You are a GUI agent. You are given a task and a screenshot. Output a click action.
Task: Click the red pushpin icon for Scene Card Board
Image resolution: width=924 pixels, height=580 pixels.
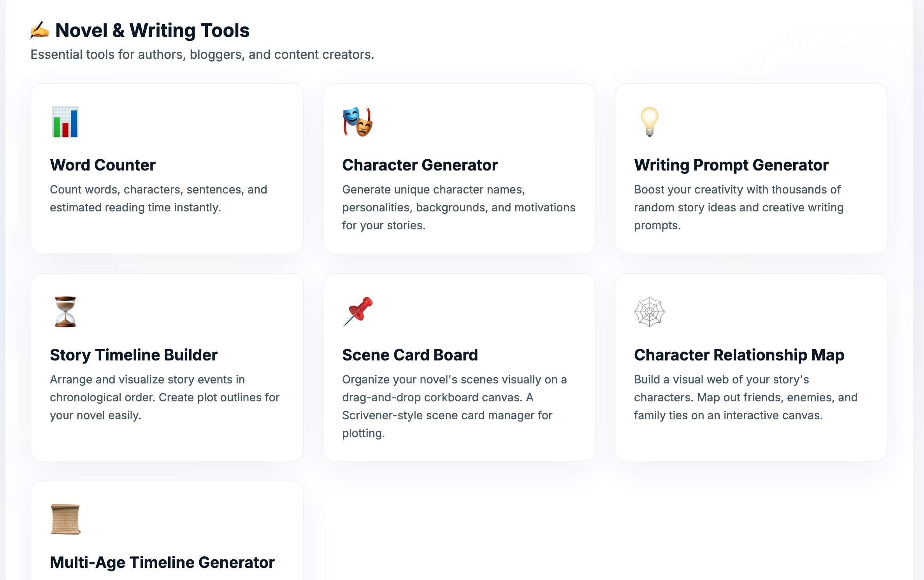[x=357, y=311]
